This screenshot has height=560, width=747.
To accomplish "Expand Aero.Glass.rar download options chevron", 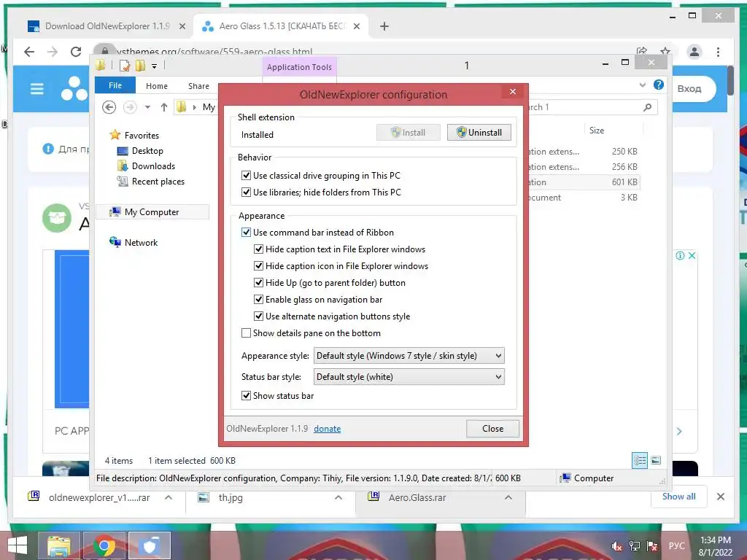I will [x=508, y=497].
